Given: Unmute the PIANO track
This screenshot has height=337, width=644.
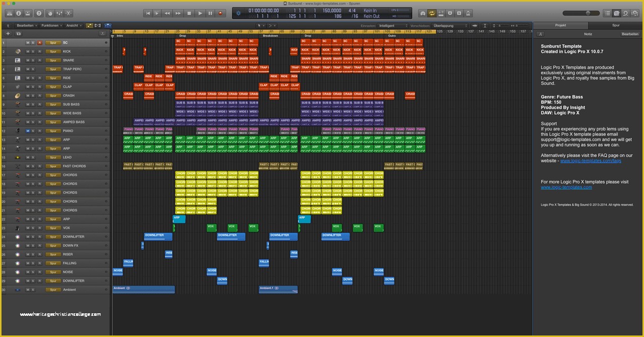Looking at the screenshot, I should point(28,131).
